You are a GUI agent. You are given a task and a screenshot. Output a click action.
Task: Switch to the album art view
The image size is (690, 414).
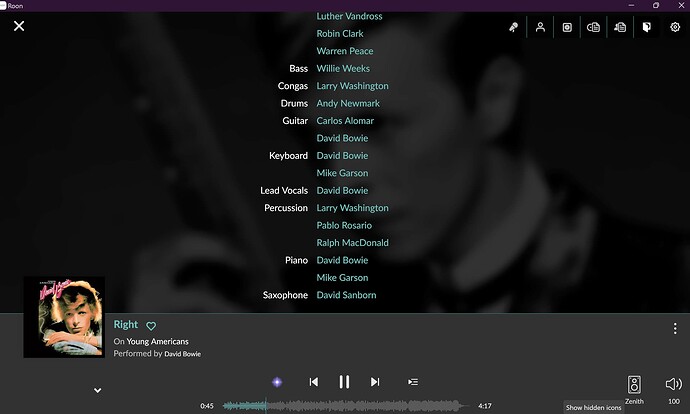(567, 27)
